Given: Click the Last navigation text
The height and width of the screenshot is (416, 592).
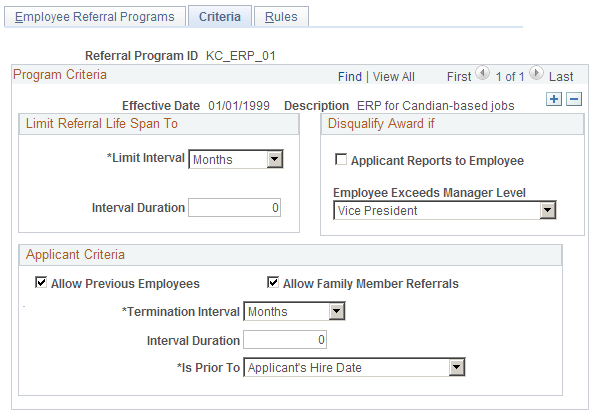Looking at the screenshot, I should (x=561, y=77).
